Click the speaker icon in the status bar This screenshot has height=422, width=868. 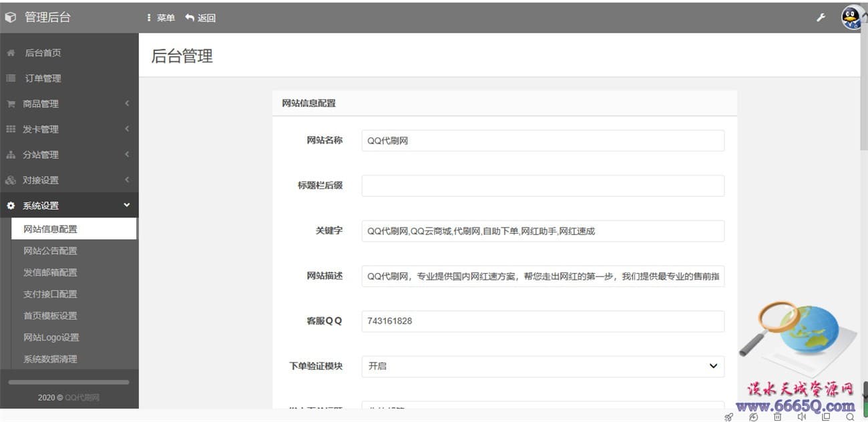(802, 417)
